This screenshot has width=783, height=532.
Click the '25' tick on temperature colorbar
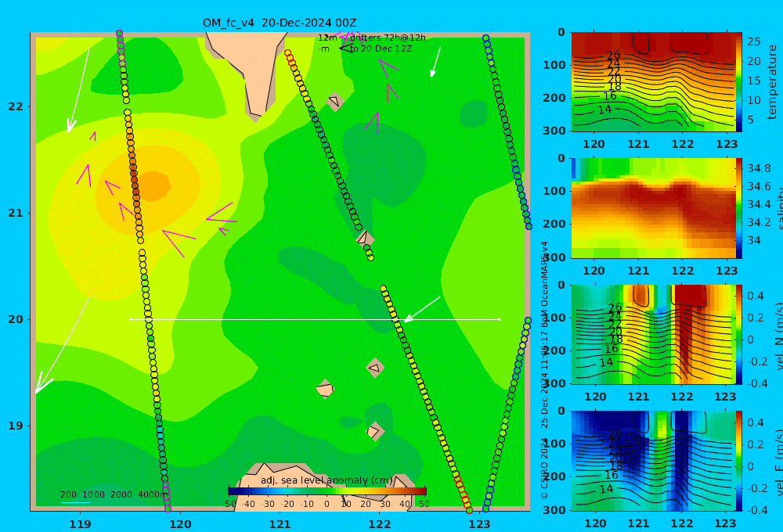click(x=753, y=41)
